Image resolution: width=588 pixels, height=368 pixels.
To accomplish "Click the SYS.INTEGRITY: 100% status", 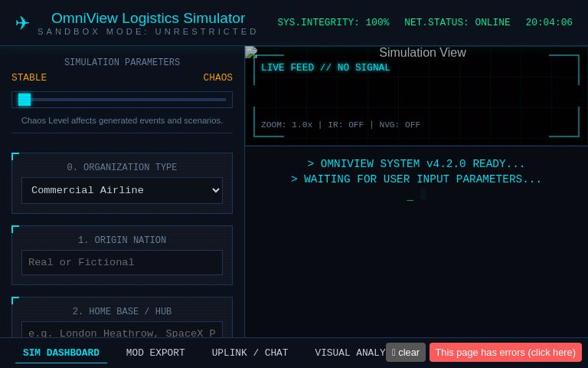I will [x=333, y=22].
